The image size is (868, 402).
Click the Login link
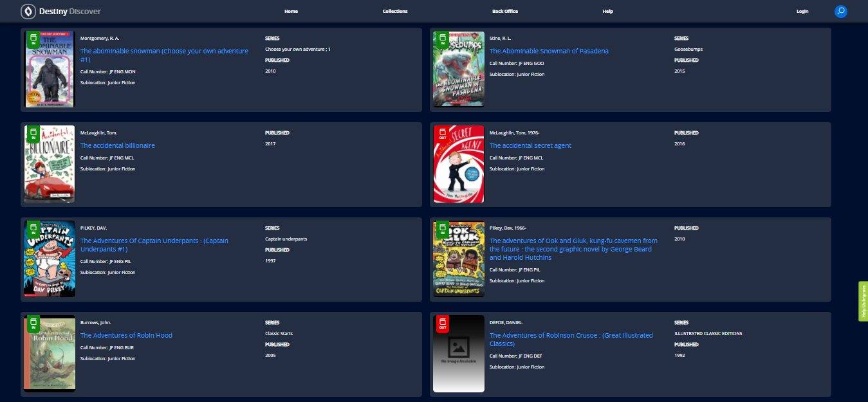click(802, 11)
